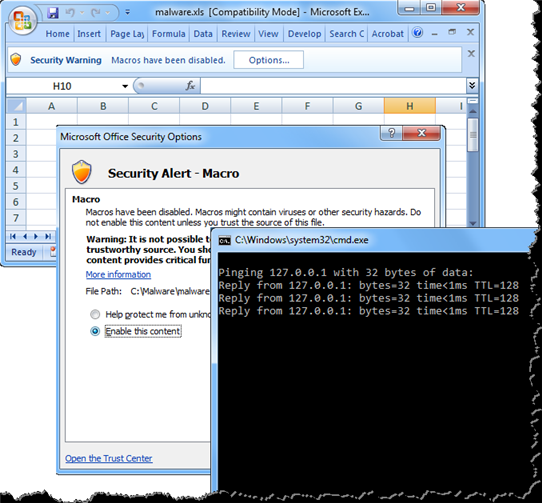Click the cmd.exe title bar icon

224,240
